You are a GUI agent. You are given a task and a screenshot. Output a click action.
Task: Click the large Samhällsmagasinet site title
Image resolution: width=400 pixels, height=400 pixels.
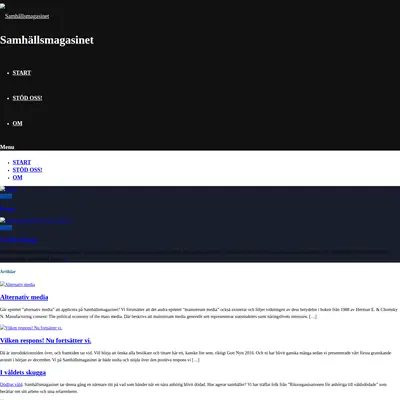point(47,40)
